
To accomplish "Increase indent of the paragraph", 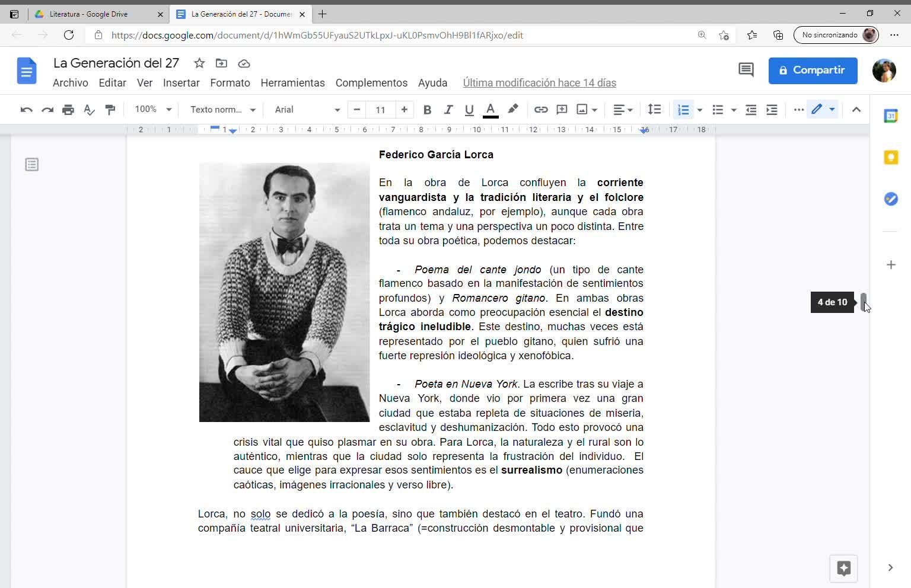I will pos(772,110).
